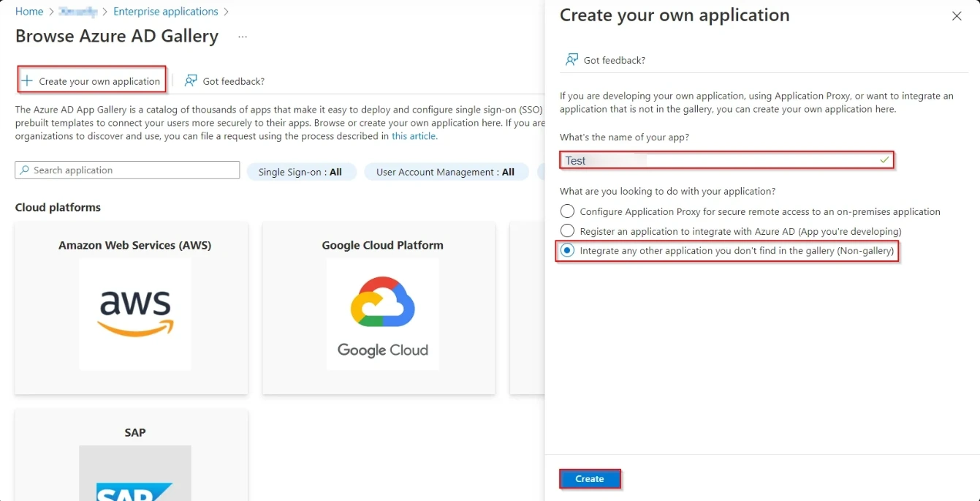The width and height of the screenshot is (980, 501).
Task: Click the green validation checkmark in name field
Action: coord(885,159)
